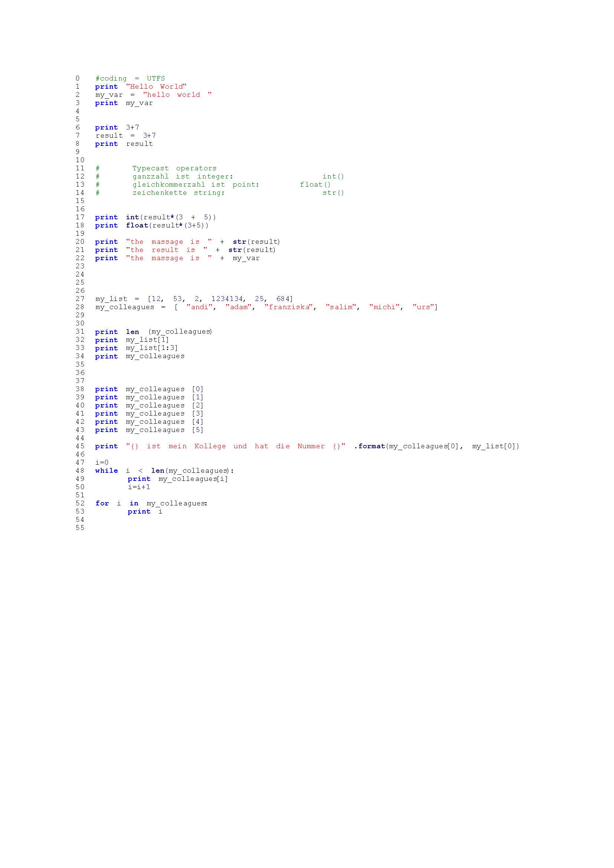Screen dimensions: 614x868
Task: Click the print len (my_colleagues) statement
Action: (x=153, y=331)
